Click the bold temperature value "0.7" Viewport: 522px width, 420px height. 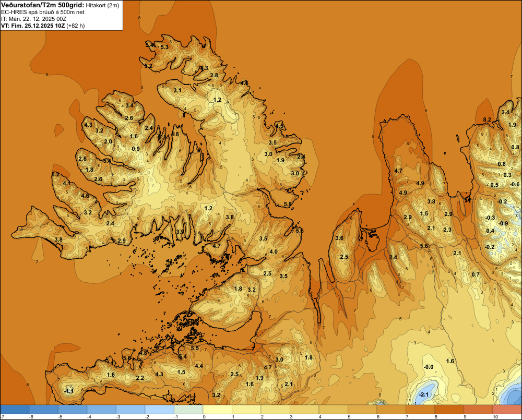tap(476, 274)
